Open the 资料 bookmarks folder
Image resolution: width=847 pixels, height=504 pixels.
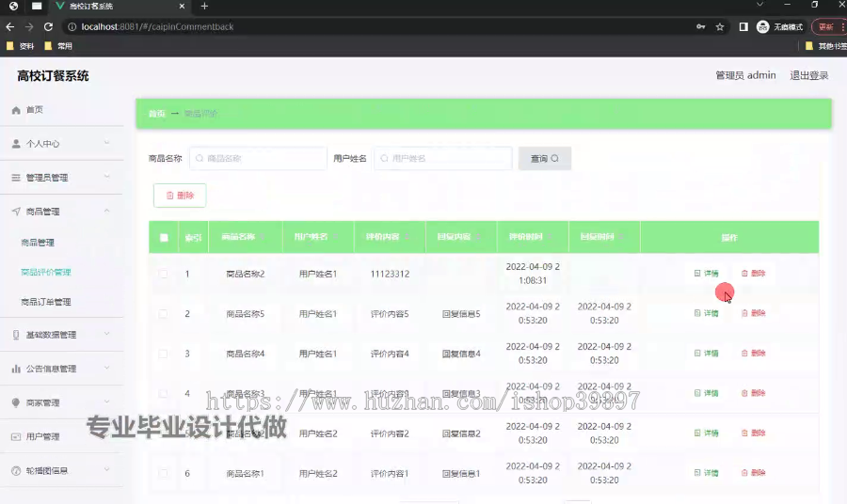point(20,46)
